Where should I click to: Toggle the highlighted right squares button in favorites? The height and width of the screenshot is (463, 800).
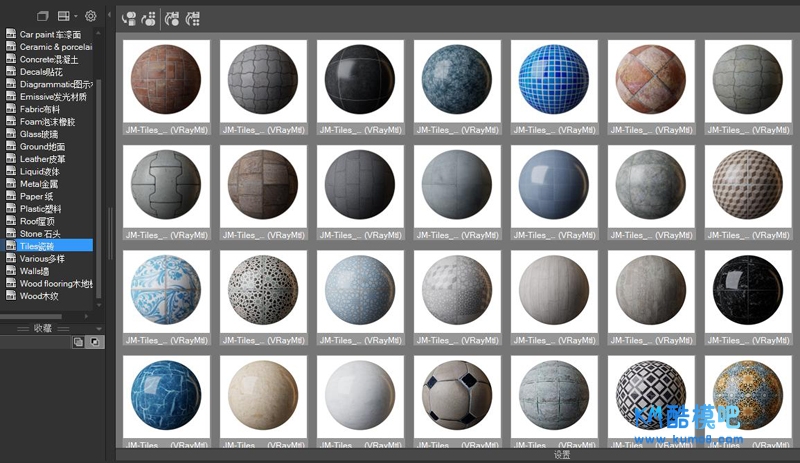[x=94, y=342]
